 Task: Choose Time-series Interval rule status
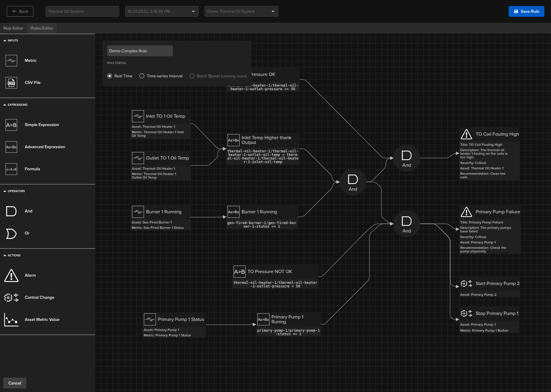pos(142,76)
